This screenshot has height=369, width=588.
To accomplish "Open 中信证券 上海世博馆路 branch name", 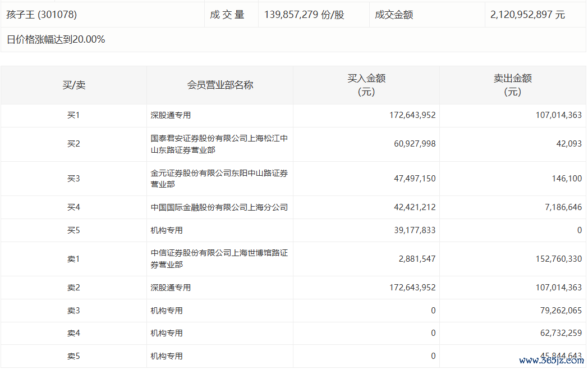I will click(219, 259).
